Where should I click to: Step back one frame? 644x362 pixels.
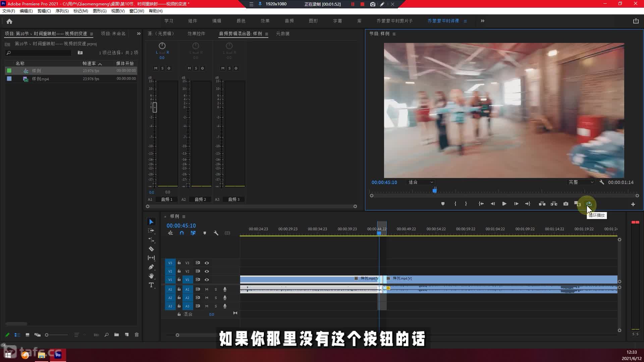click(x=493, y=204)
